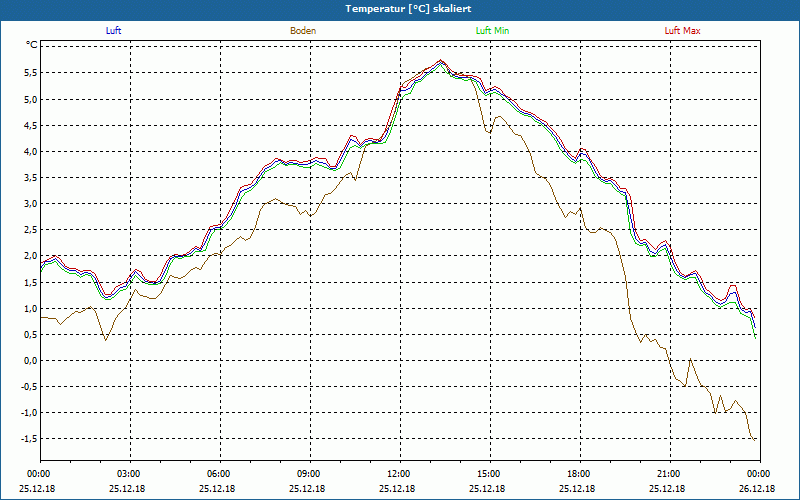Click the 1,5 y-axis value
Screen dimensions: 800x500
pyautogui.click(x=31, y=282)
